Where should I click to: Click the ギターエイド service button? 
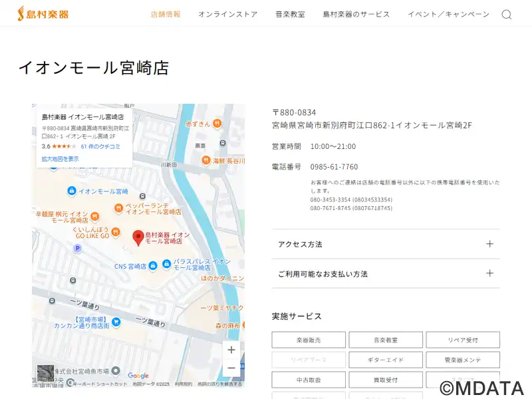tap(386, 360)
